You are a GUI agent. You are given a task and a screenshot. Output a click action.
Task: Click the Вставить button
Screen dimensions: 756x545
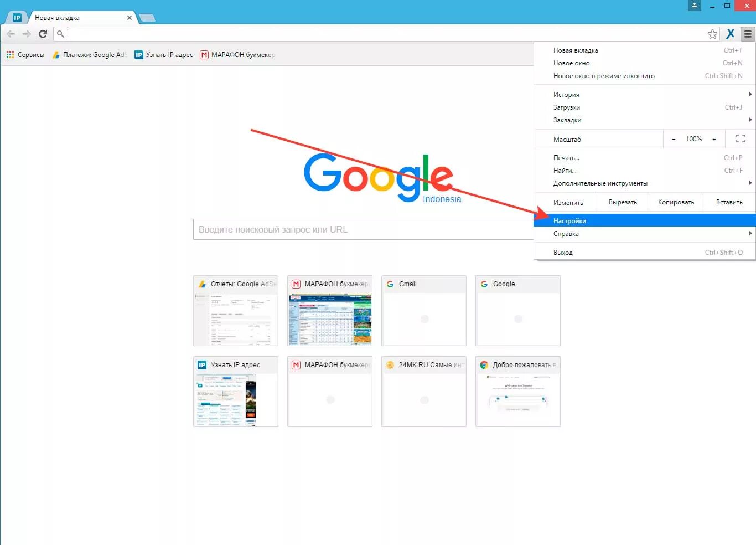point(729,202)
